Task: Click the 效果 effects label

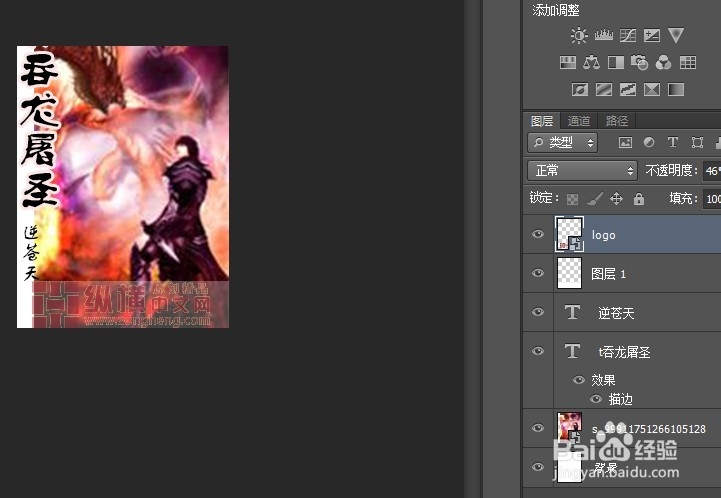Action: (603, 380)
